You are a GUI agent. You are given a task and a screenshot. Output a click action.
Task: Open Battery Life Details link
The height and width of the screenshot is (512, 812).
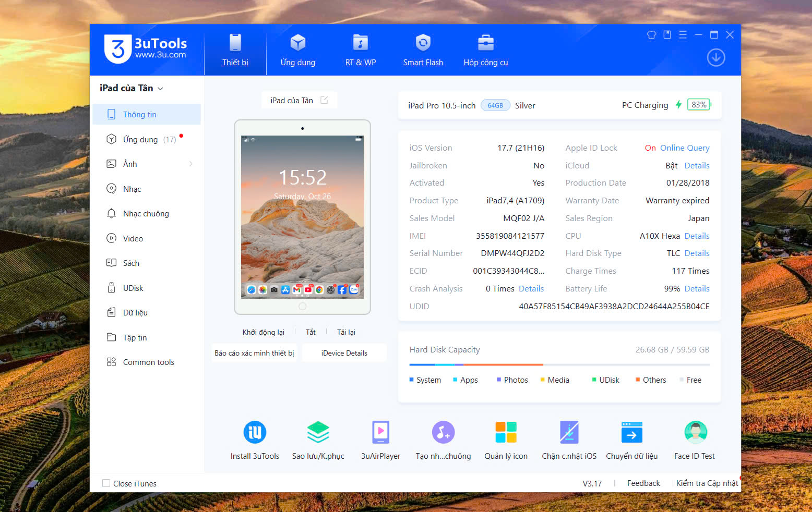[697, 288]
